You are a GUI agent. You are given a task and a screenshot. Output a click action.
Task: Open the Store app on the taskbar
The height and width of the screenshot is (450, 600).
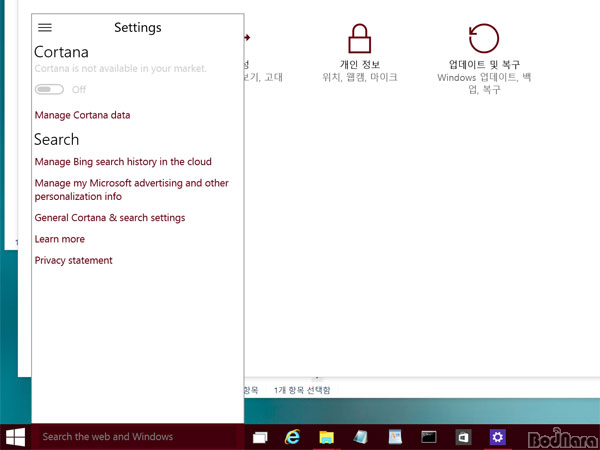463,437
